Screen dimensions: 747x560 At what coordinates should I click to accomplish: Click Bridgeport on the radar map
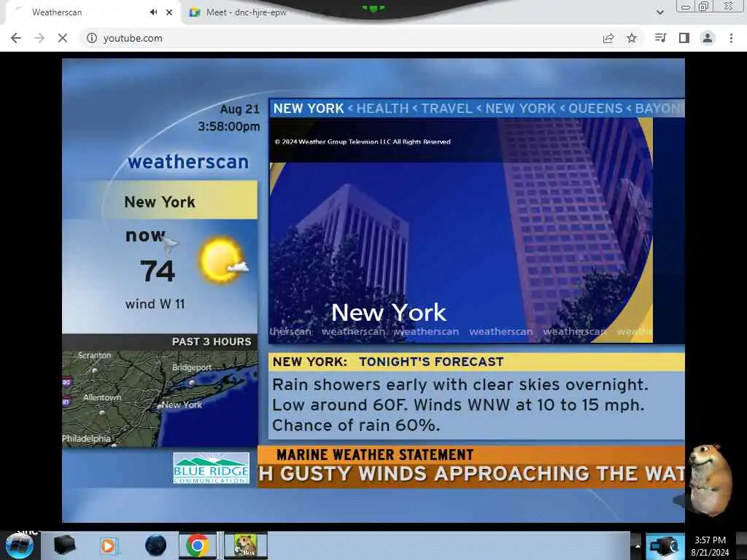tap(192, 367)
